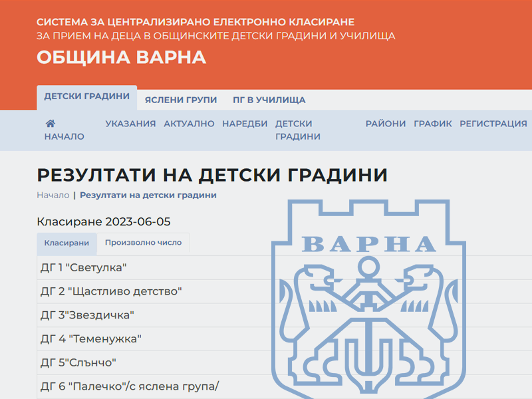Select the Класирани tab

[x=66, y=243]
